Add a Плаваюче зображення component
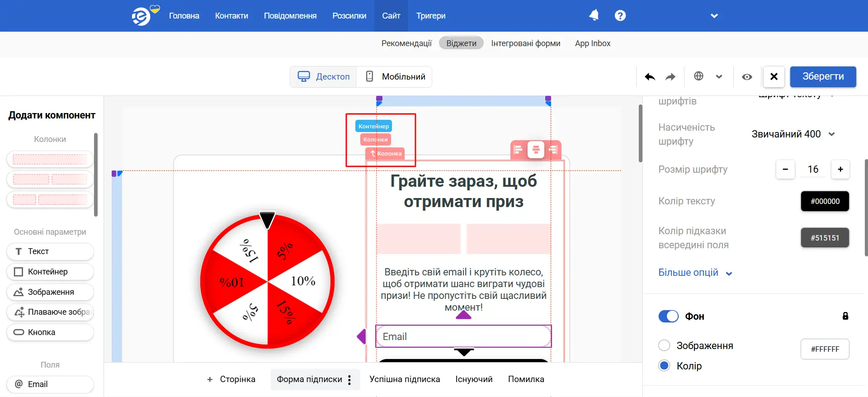 click(50, 312)
